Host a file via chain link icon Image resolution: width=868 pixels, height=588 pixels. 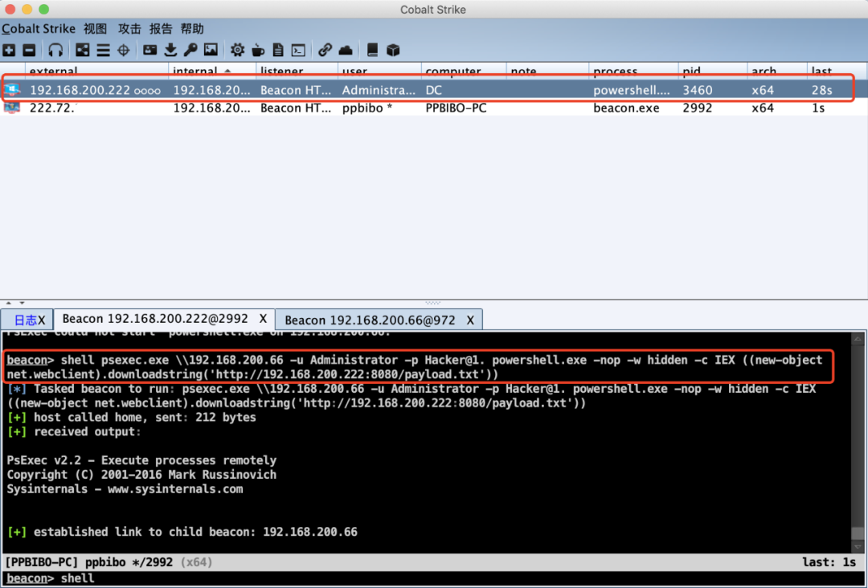(325, 51)
